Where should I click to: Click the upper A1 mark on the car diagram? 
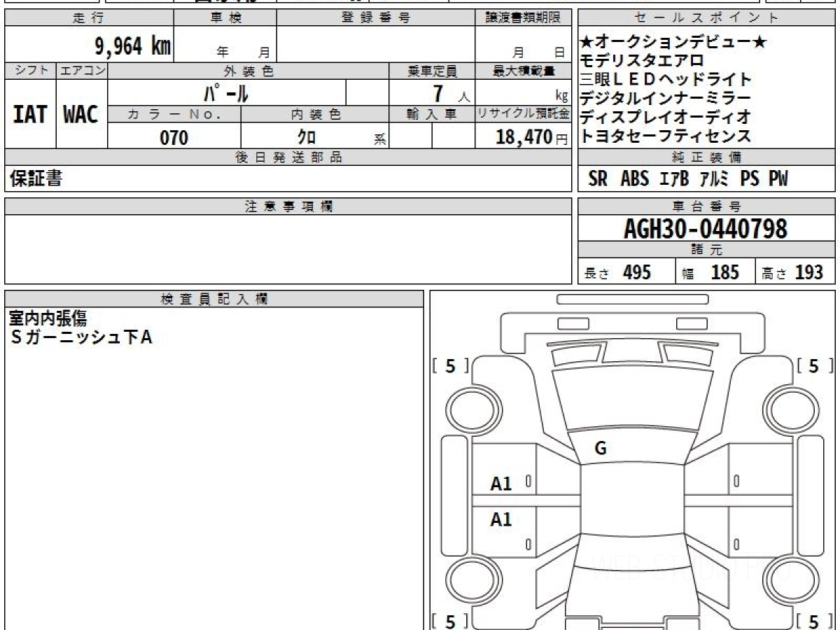(501, 483)
